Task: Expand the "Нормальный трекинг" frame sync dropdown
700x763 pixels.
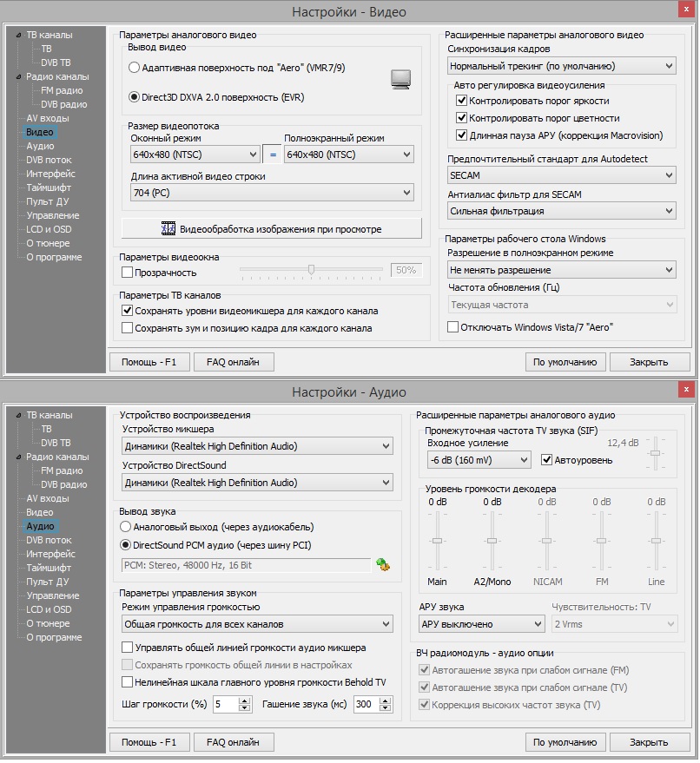Action: [561, 66]
